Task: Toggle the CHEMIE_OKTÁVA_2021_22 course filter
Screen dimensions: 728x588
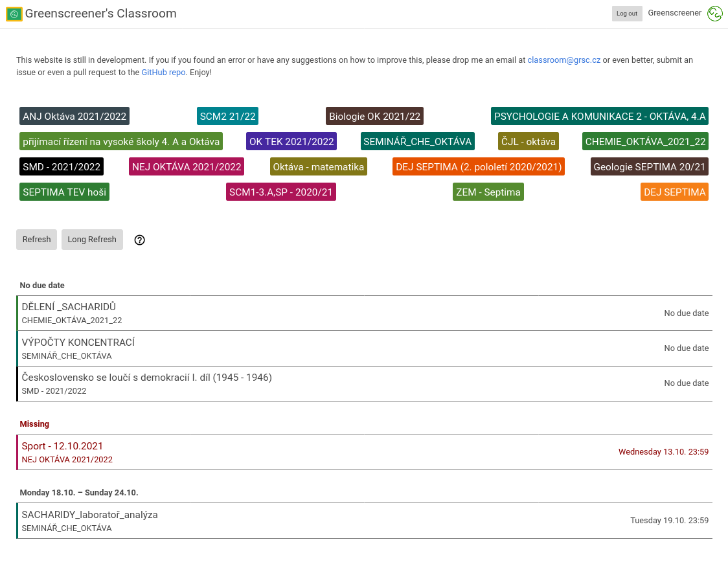Action: (x=645, y=141)
